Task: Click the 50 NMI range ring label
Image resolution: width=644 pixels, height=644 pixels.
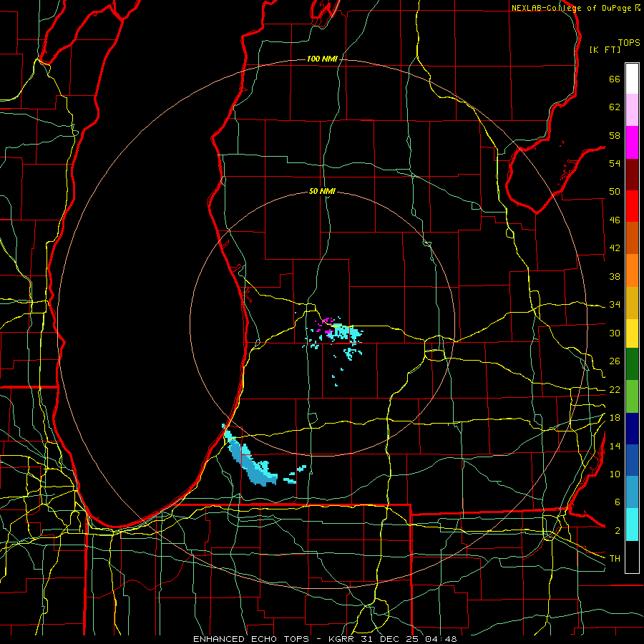Action: pyautogui.click(x=322, y=191)
